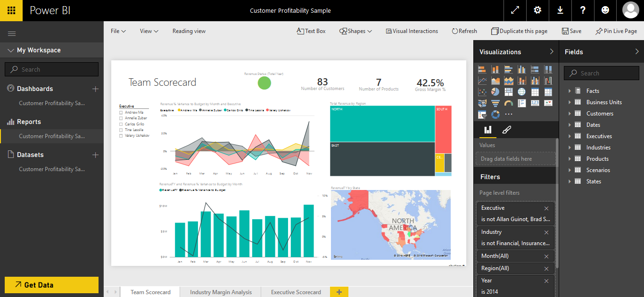The image size is (644, 297).
Task: Click the smiley feedback icon
Action: point(605,10)
